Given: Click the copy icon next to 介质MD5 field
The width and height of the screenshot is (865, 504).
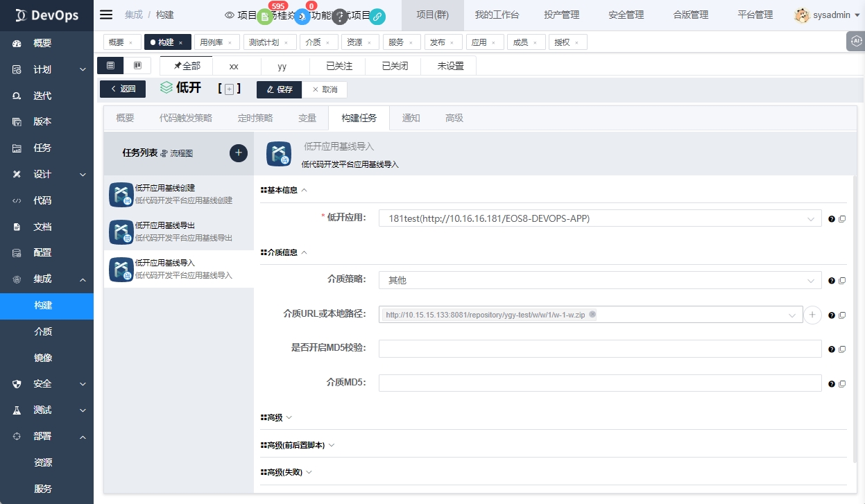Looking at the screenshot, I should pyautogui.click(x=842, y=383).
